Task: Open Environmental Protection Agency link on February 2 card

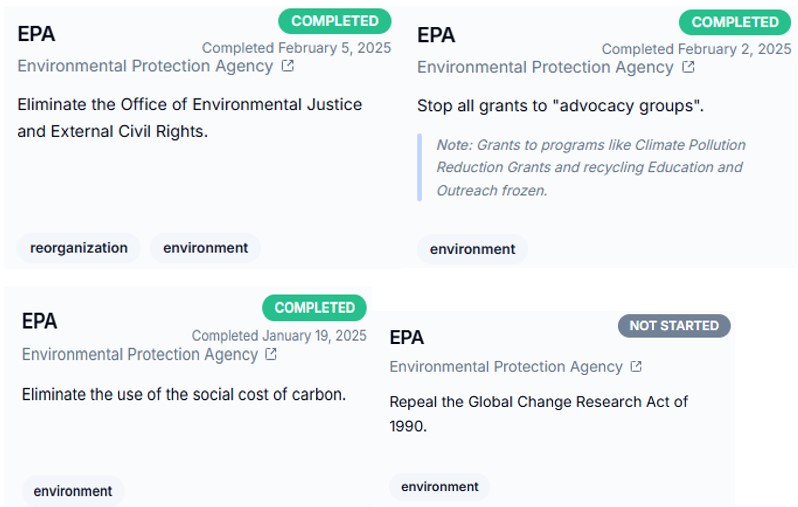Action: coord(545,67)
